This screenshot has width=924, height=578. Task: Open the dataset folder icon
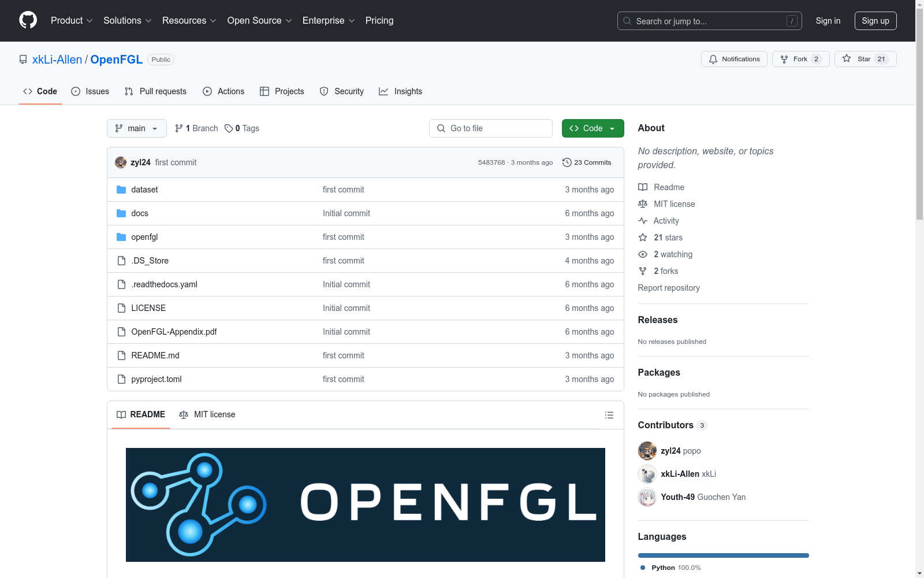click(121, 190)
